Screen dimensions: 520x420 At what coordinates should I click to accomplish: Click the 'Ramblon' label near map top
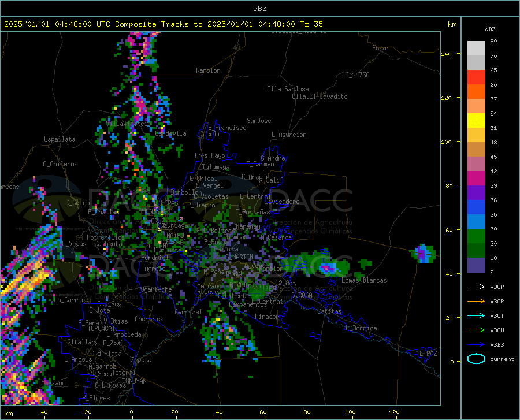coord(208,70)
